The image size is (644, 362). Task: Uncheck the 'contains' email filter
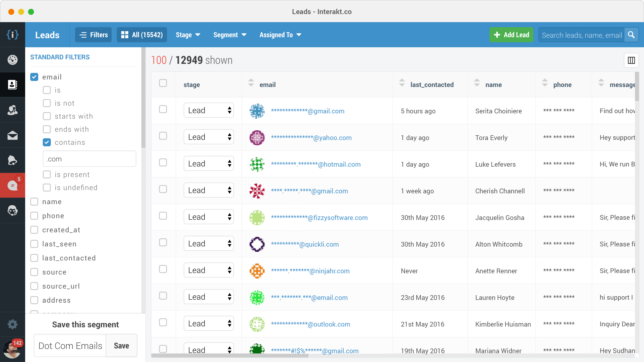[47, 142]
